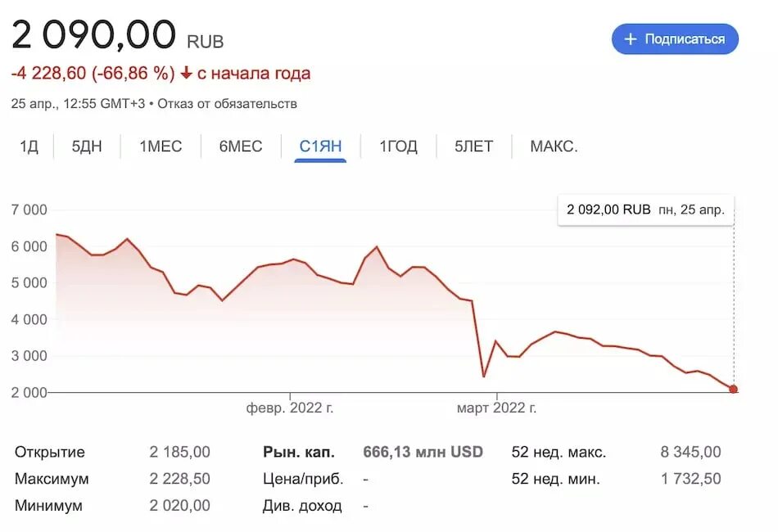The height and width of the screenshot is (532, 778).
Task: Click the plus icon in the Подписаться button
Action: (630, 39)
